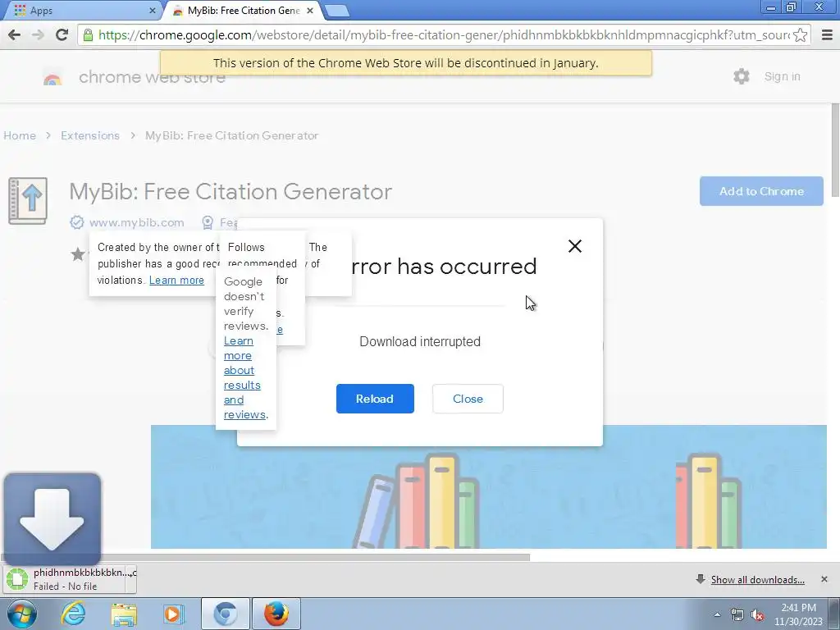Screen dimensions: 840x630
Task: Click the taskbar clock showing 2:41 PM
Action: click(798, 614)
